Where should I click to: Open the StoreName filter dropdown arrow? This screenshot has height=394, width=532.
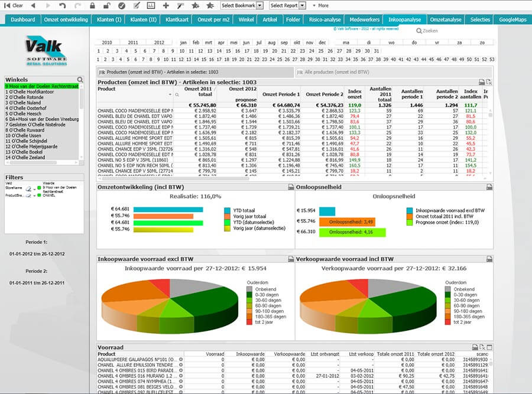pyautogui.click(x=35, y=188)
